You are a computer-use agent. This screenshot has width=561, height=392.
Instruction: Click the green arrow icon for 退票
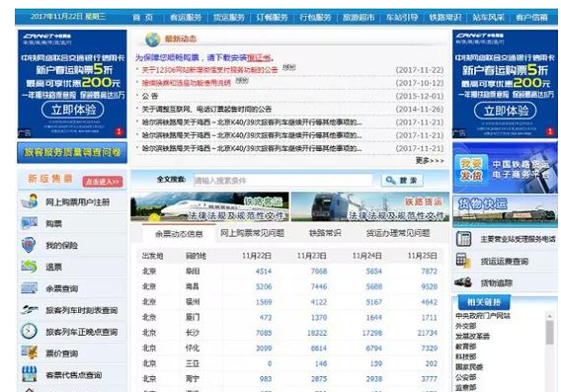pyautogui.click(x=29, y=267)
